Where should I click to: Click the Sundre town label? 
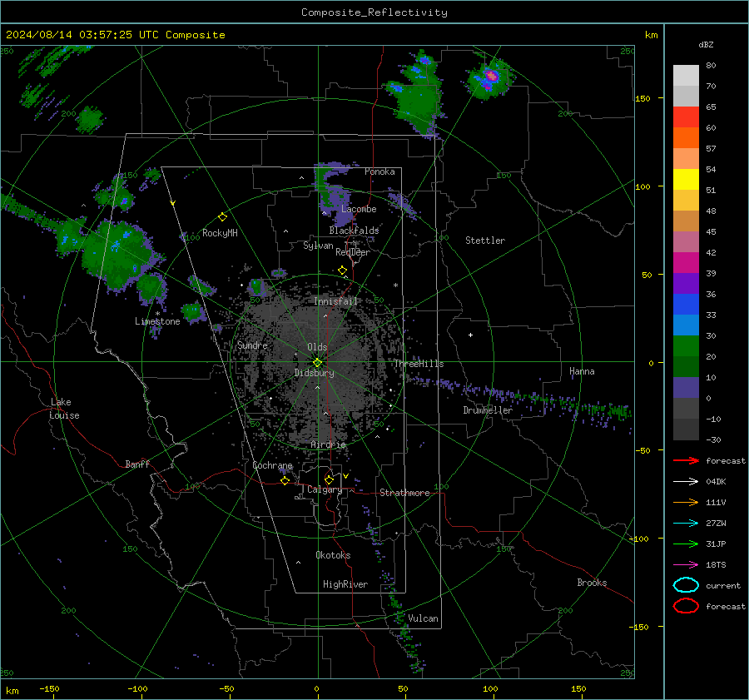[x=252, y=345]
